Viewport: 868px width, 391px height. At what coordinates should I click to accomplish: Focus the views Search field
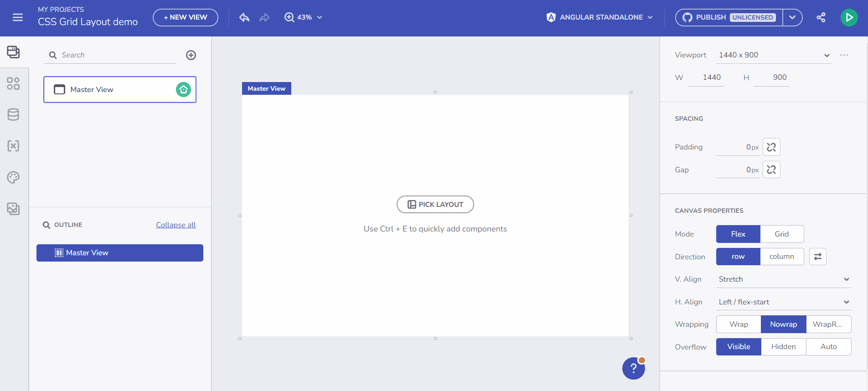tap(110, 55)
